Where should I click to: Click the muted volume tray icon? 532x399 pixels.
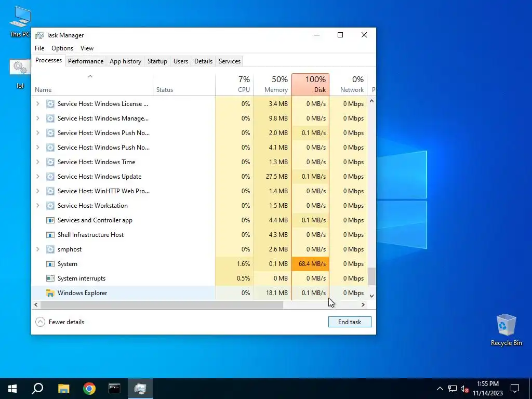click(464, 389)
